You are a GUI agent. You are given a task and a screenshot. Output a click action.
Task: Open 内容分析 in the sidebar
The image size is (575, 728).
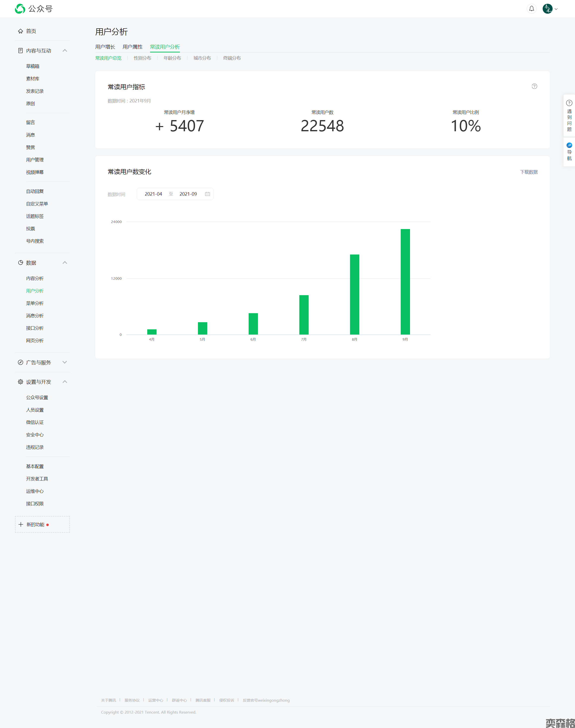point(35,278)
